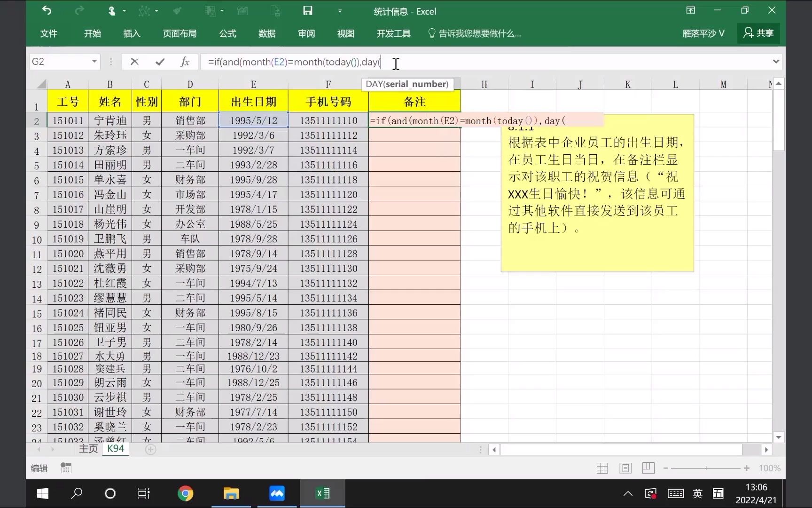Open the ribbon display options icon
This screenshot has height=508, width=812.
click(691, 10)
